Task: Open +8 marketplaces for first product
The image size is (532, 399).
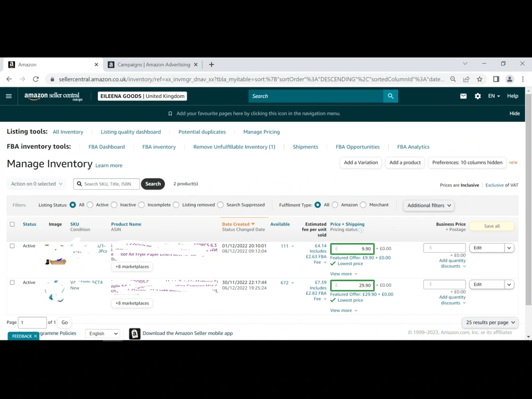Action: (x=132, y=267)
